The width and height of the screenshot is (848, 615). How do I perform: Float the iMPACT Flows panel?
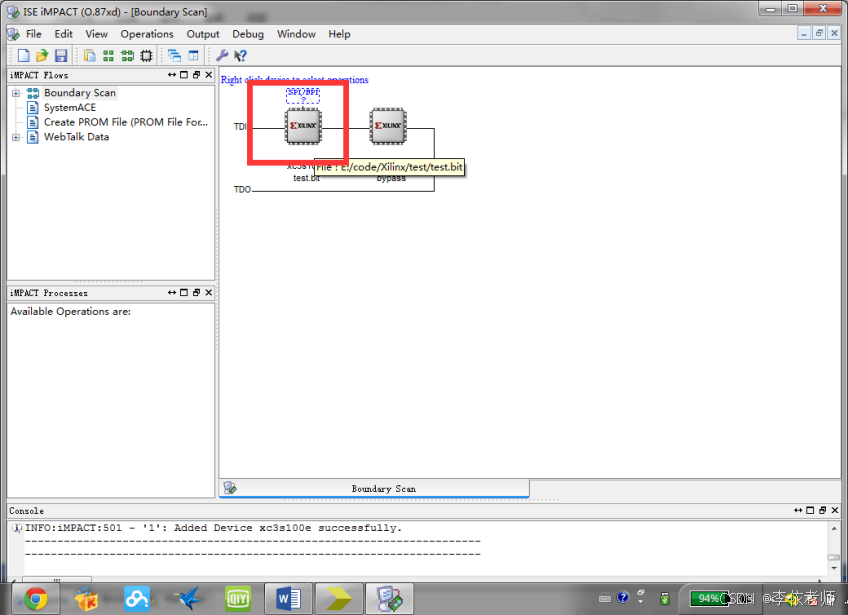pyautogui.click(x=196, y=75)
